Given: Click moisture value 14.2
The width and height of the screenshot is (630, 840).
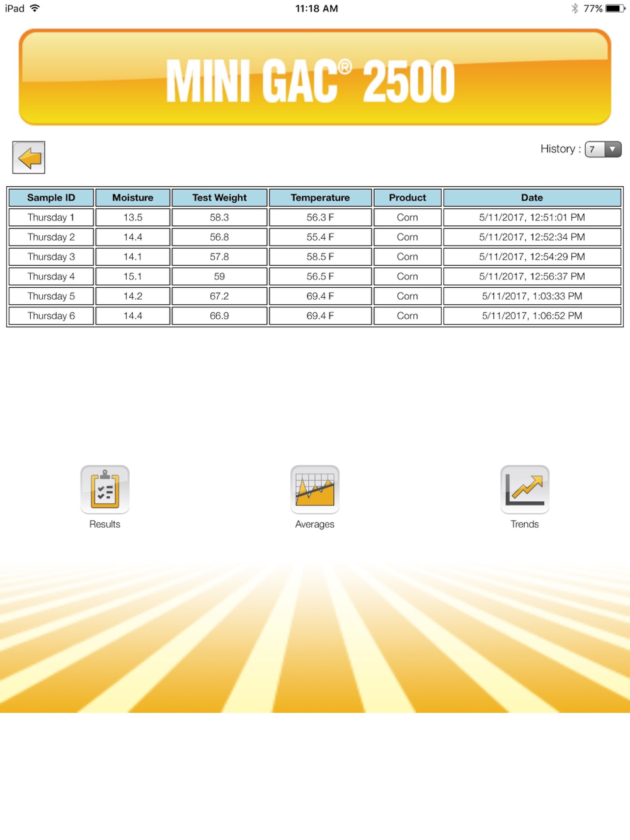Looking at the screenshot, I should click(133, 296).
